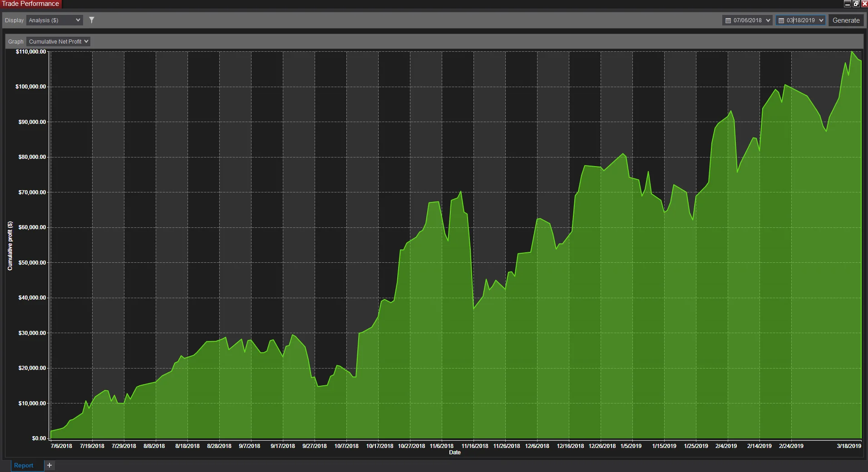The image size is (868, 472).
Task: Click the 10/27/2018 date label
Action: pos(412,446)
